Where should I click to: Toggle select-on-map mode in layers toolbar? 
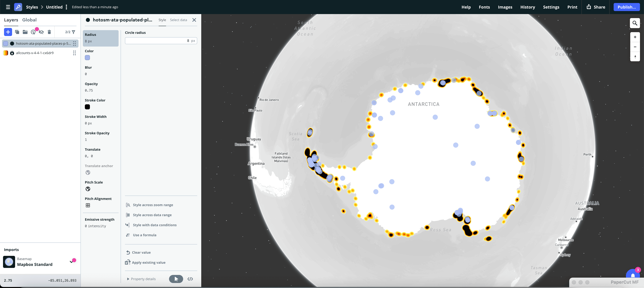click(33, 32)
